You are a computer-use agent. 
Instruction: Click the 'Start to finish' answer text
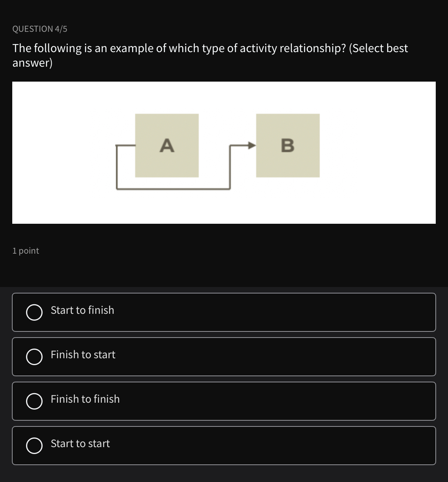pos(82,310)
